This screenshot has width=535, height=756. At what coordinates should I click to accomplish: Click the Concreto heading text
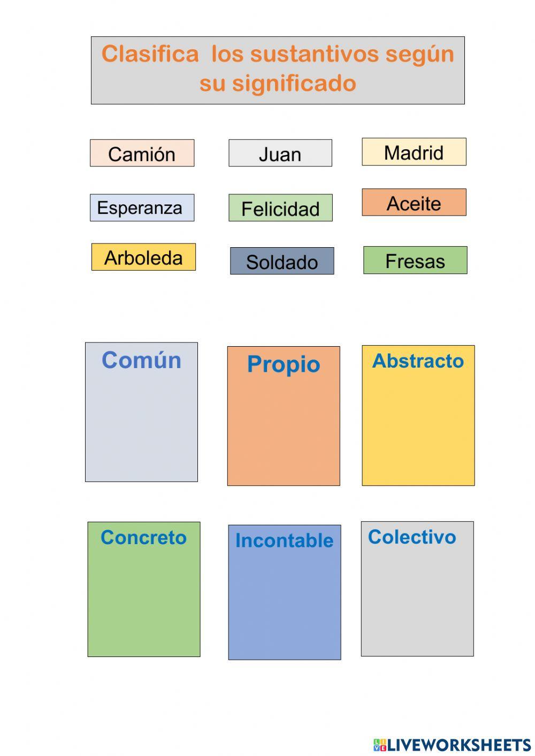[143, 537]
